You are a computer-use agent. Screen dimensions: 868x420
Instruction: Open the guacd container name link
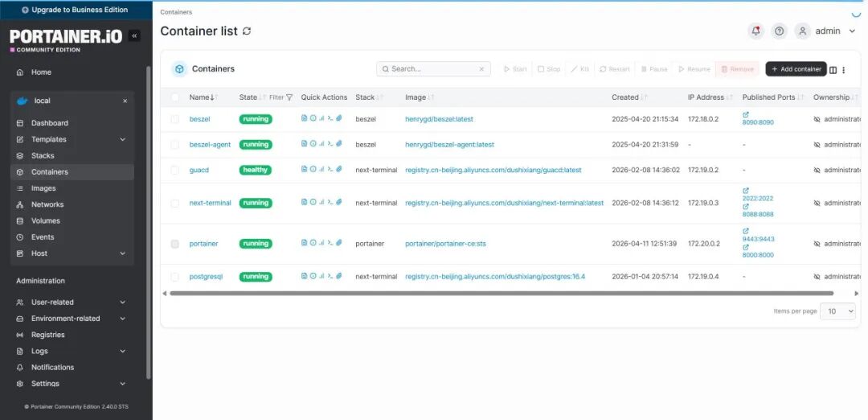tap(199, 170)
